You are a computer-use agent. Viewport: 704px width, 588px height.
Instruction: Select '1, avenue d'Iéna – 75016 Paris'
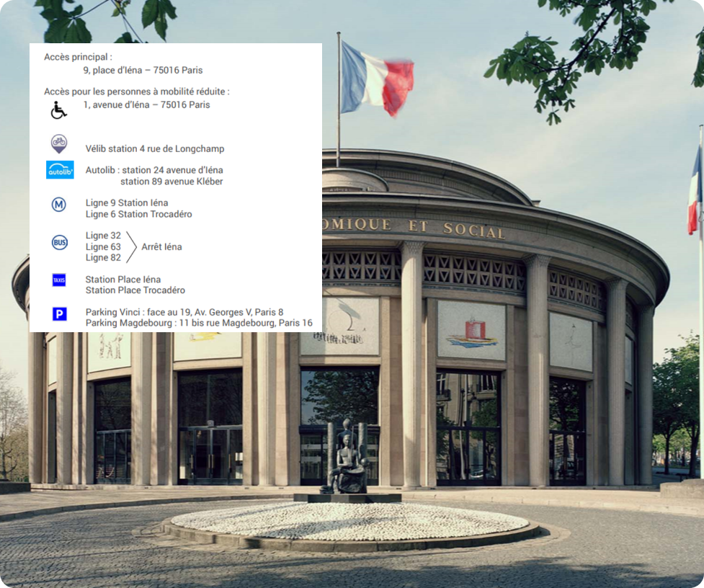[147, 104]
